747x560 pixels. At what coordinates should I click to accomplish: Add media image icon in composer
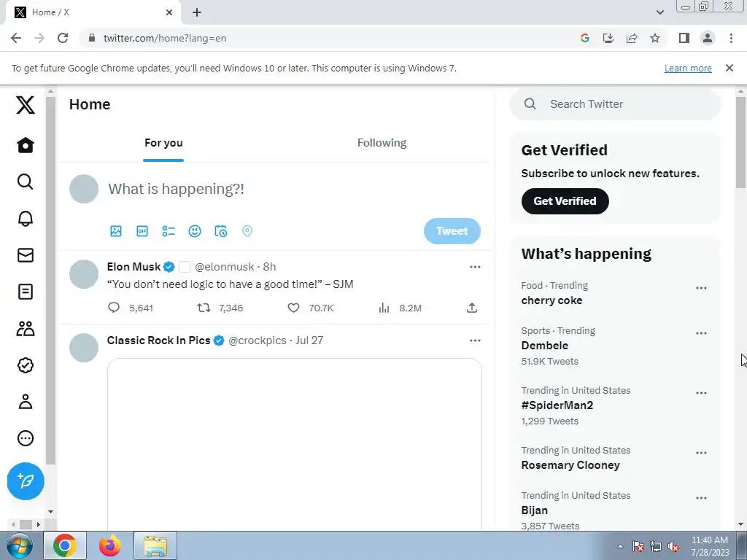(x=116, y=231)
